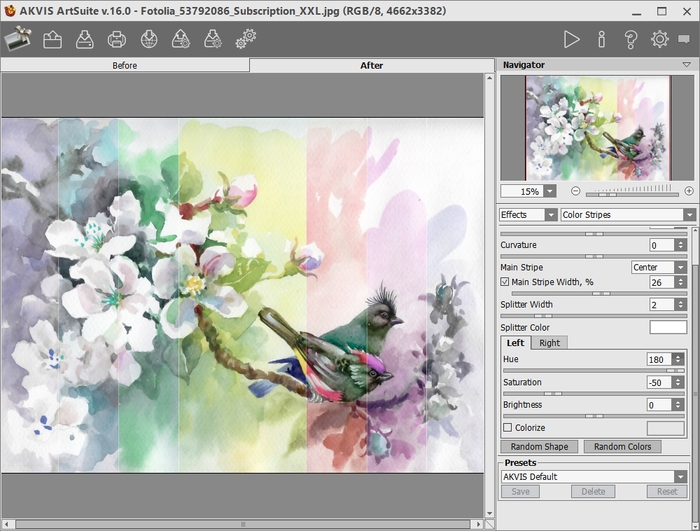Switch to the After tab
Viewport: 700px width, 531px height.
coord(371,65)
